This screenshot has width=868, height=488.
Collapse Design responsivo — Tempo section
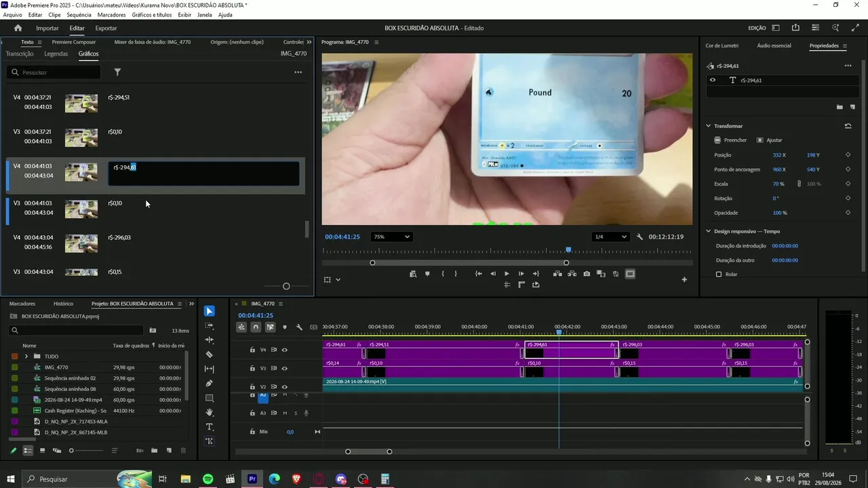tap(709, 231)
